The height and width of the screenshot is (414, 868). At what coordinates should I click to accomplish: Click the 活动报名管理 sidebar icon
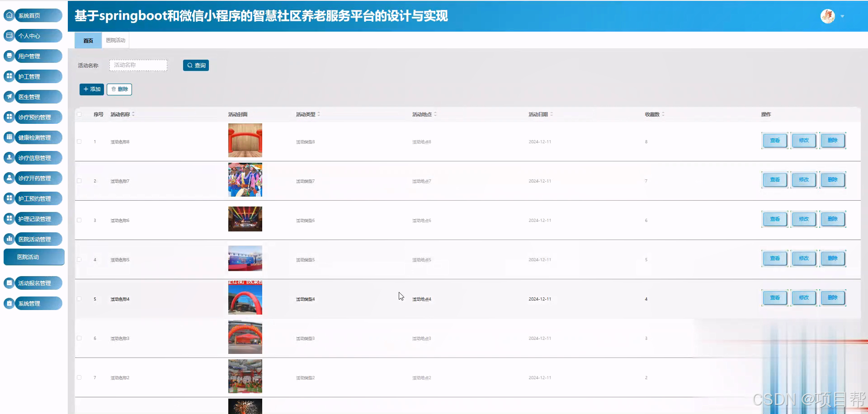click(x=9, y=283)
